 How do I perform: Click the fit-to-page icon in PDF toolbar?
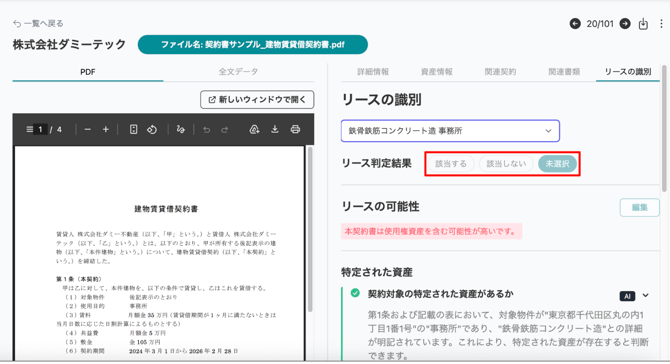[x=133, y=129]
